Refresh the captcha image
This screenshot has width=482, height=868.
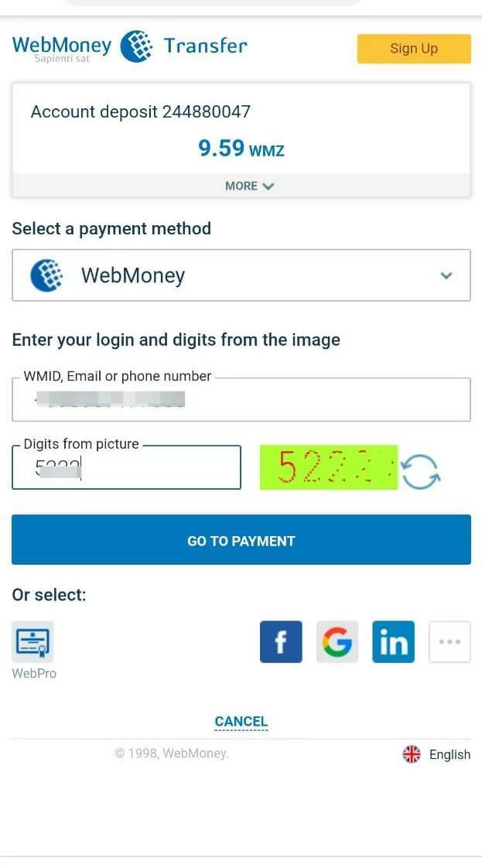tap(421, 472)
